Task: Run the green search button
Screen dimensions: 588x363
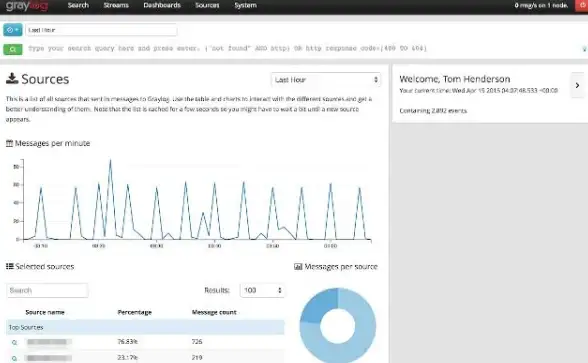Action: [13, 49]
